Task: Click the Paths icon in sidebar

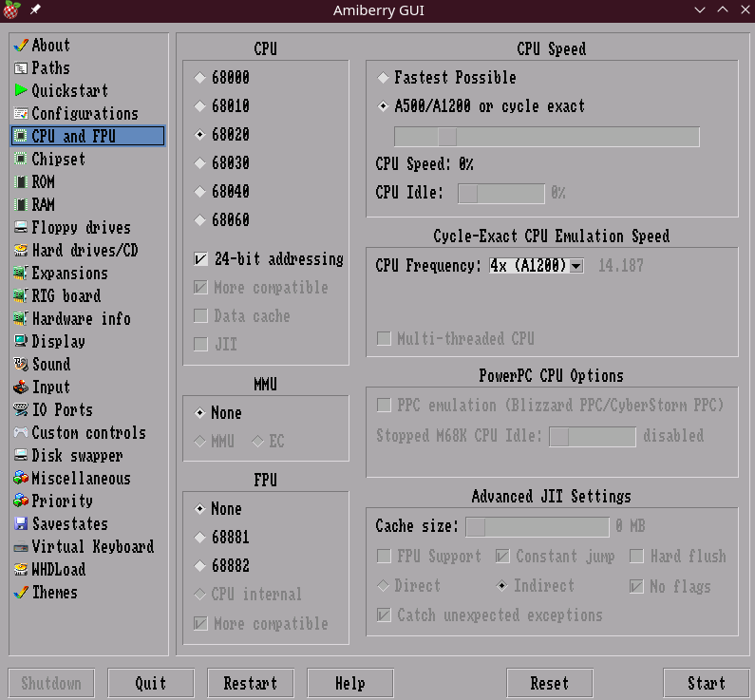Action: coord(21,68)
